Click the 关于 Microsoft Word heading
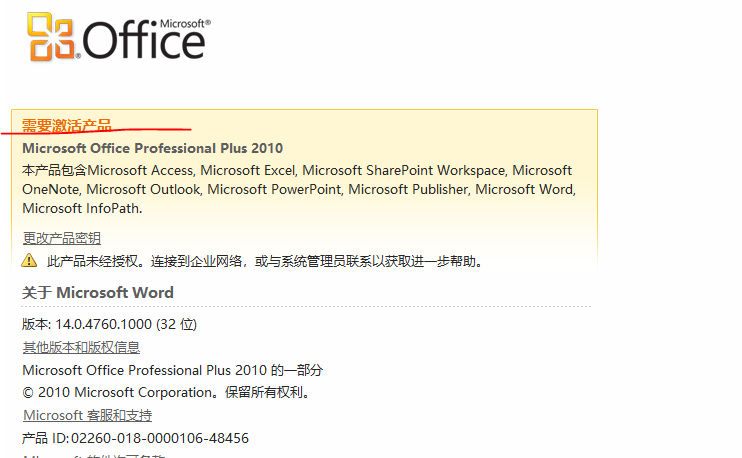The width and height of the screenshot is (742, 458). (98, 293)
